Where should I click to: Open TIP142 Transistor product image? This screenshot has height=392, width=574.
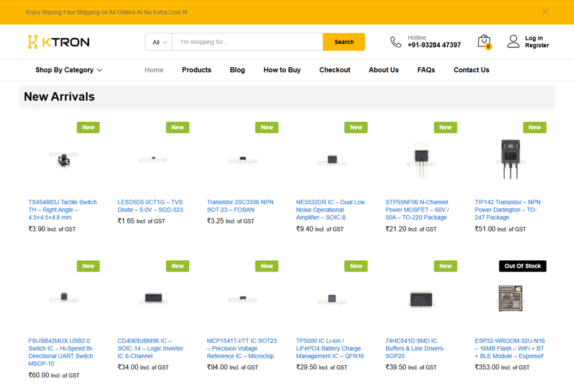coord(510,159)
